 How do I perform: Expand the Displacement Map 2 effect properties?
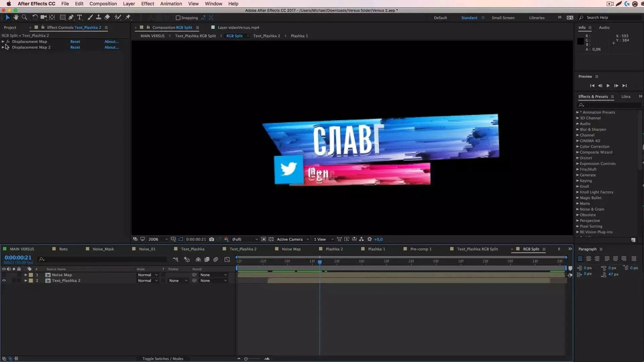coord(3,47)
